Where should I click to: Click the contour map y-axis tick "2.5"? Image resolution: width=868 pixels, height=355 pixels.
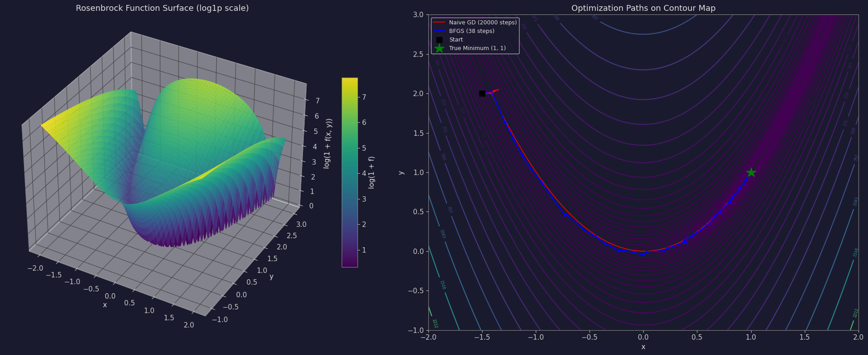pyautogui.click(x=418, y=54)
